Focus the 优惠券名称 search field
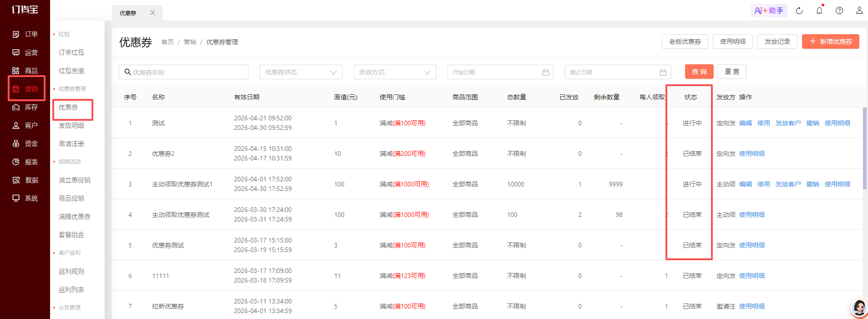Image resolution: width=868 pixels, height=319 pixels. pos(183,72)
